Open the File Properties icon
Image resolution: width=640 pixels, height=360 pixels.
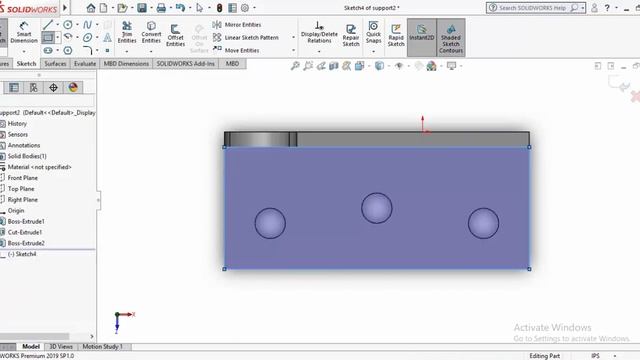[x=232, y=8]
